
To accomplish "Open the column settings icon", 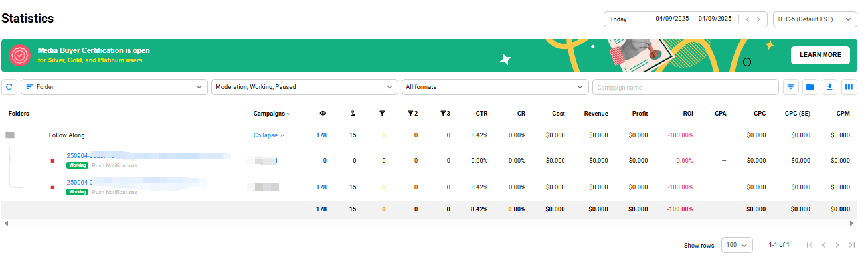I will [x=848, y=87].
